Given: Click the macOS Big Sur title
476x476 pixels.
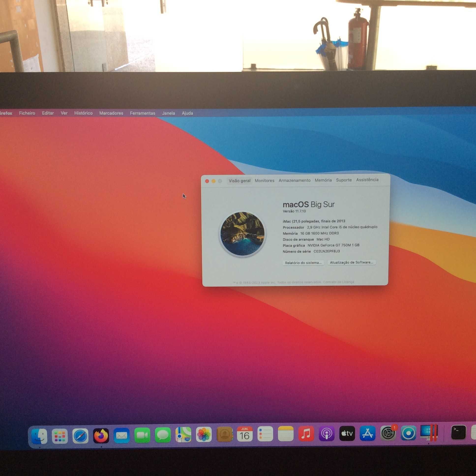Looking at the screenshot, I should click(309, 204).
